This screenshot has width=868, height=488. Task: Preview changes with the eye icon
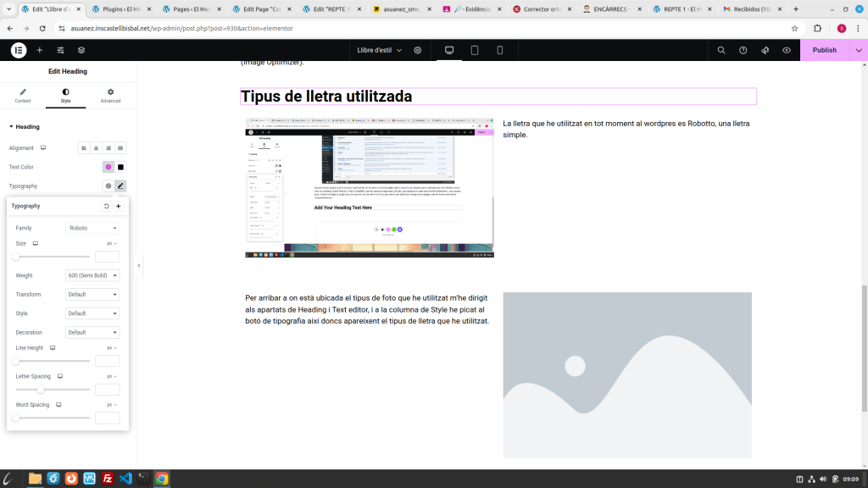pyautogui.click(x=786, y=50)
